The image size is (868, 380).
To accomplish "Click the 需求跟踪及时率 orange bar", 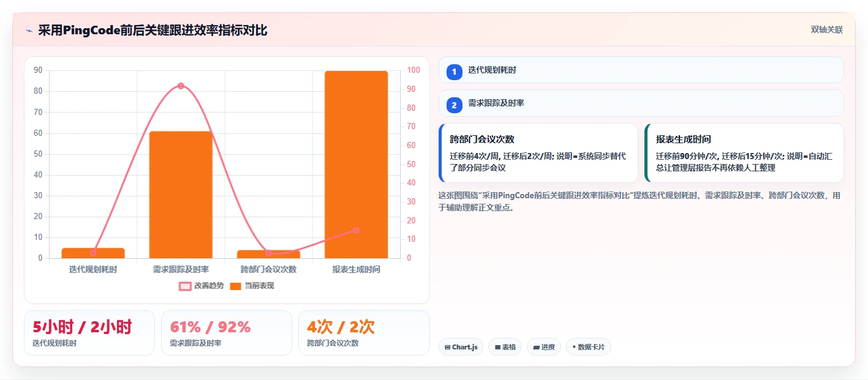I will coord(181,195).
